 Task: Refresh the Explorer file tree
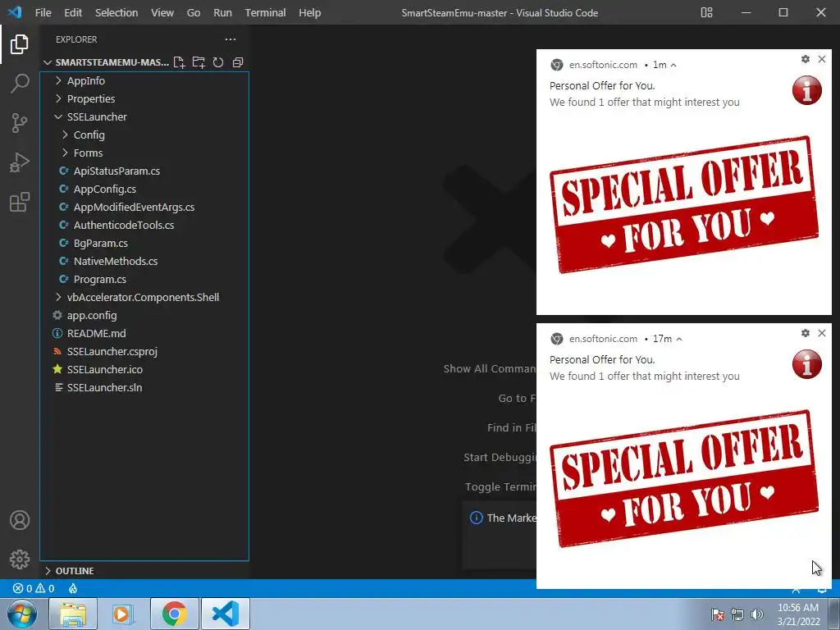(218, 62)
